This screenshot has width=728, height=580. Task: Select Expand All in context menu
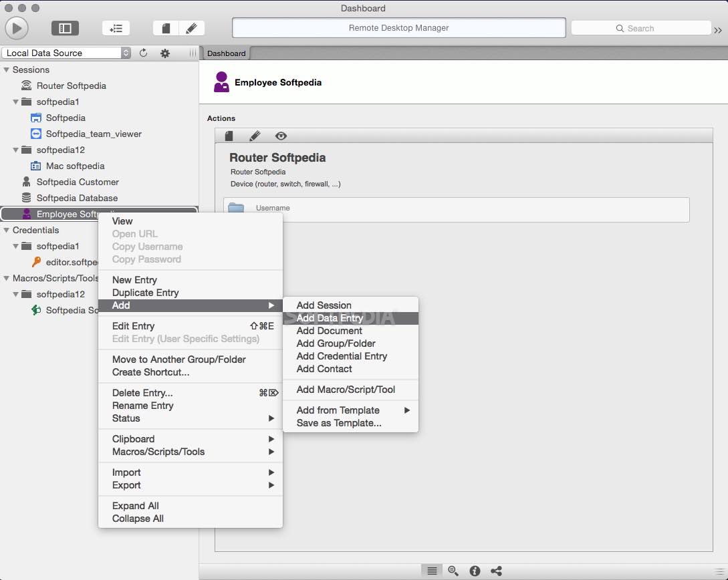click(x=191, y=506)
